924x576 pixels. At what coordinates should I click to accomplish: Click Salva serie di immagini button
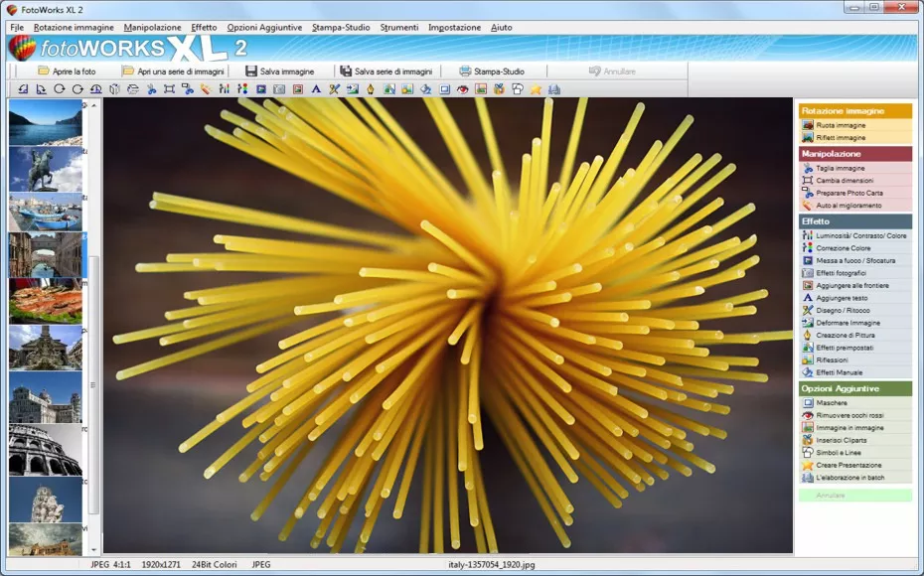coord(385,72)
